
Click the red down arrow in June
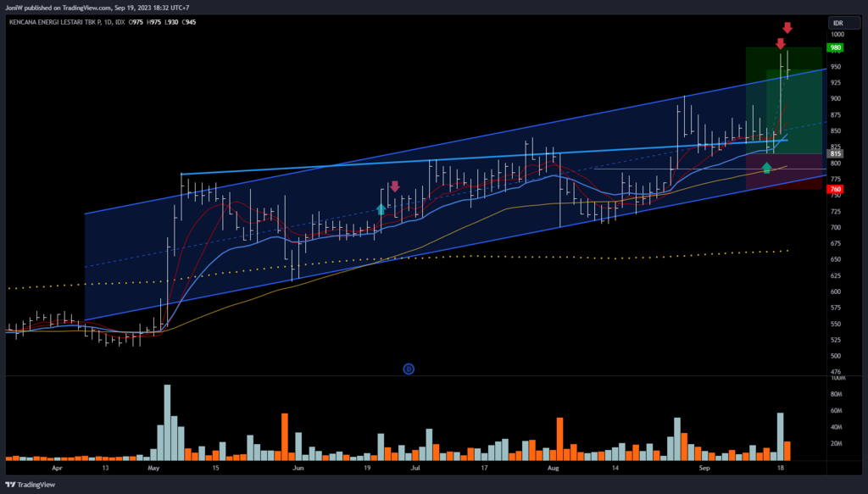coord(394,186)
